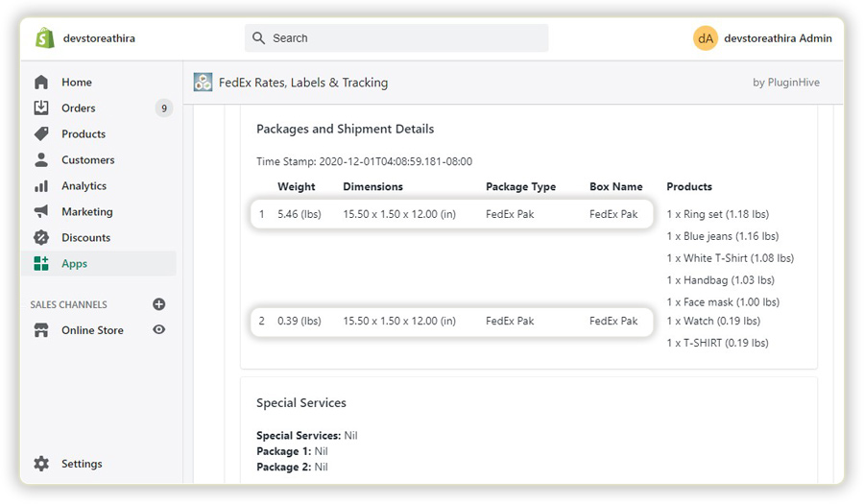Click the Package Type column header
The height and width of the screenshot is (504, 864).
520,187
